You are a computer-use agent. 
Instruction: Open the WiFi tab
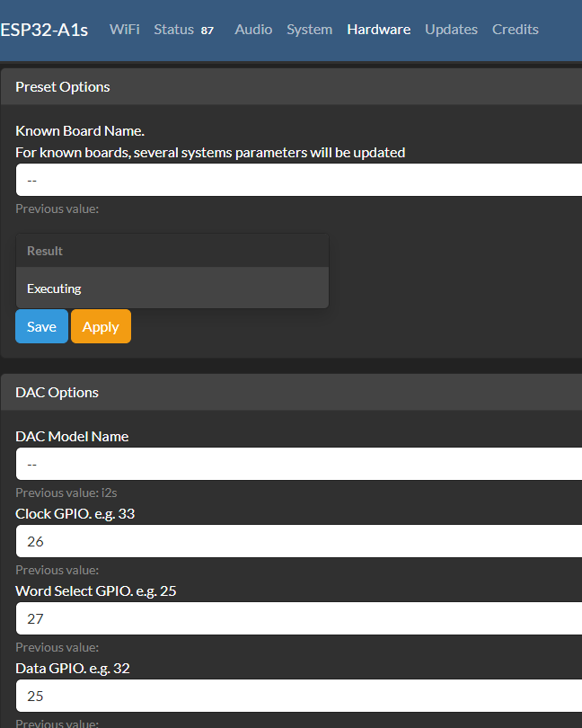point(124,30)
